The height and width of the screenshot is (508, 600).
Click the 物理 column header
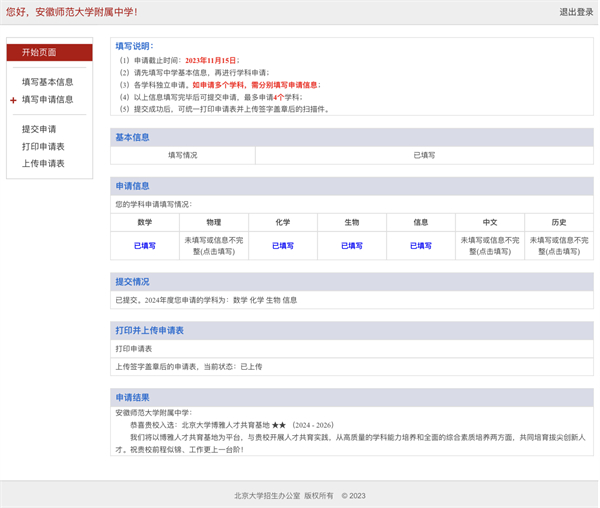[214, 222]
